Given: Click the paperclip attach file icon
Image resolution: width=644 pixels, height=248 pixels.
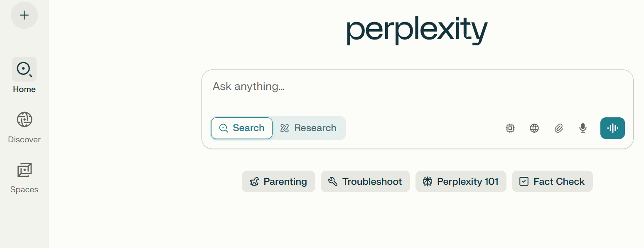Looking at the screenshot, I should (x=559, y=128).
